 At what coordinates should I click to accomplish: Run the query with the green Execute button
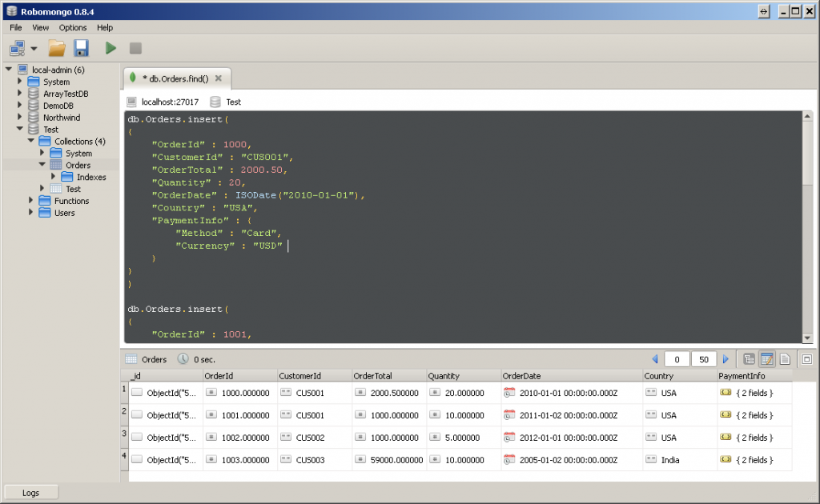(x=111, y=48)
